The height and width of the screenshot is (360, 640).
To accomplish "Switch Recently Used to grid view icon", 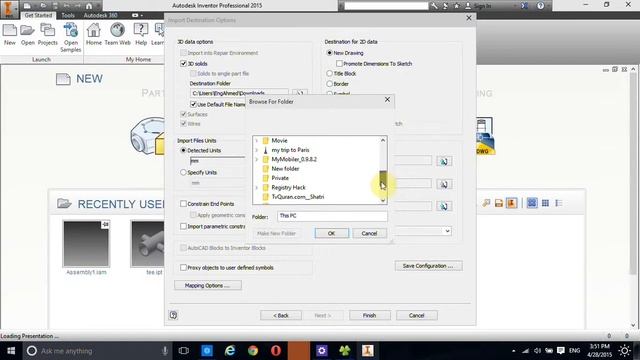I will 545,203.
